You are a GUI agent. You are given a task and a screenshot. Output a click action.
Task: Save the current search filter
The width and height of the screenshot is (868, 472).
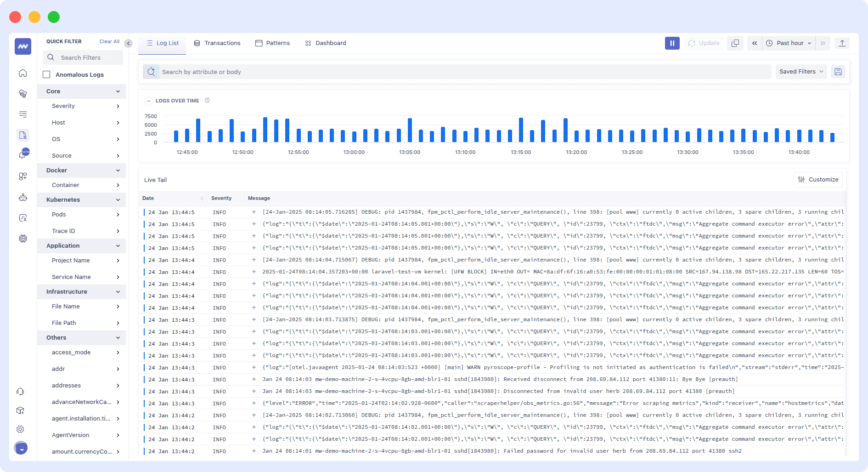(x=838, y=72)
